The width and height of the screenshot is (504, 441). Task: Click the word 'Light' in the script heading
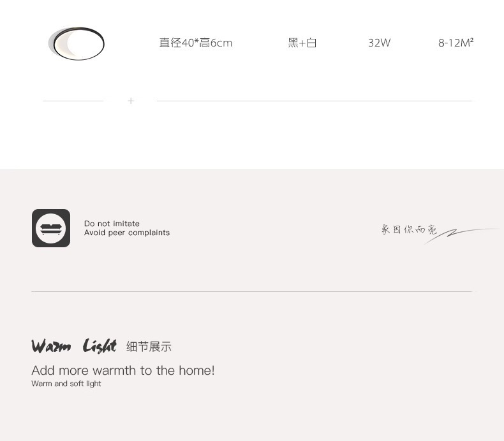pos(100,346)
